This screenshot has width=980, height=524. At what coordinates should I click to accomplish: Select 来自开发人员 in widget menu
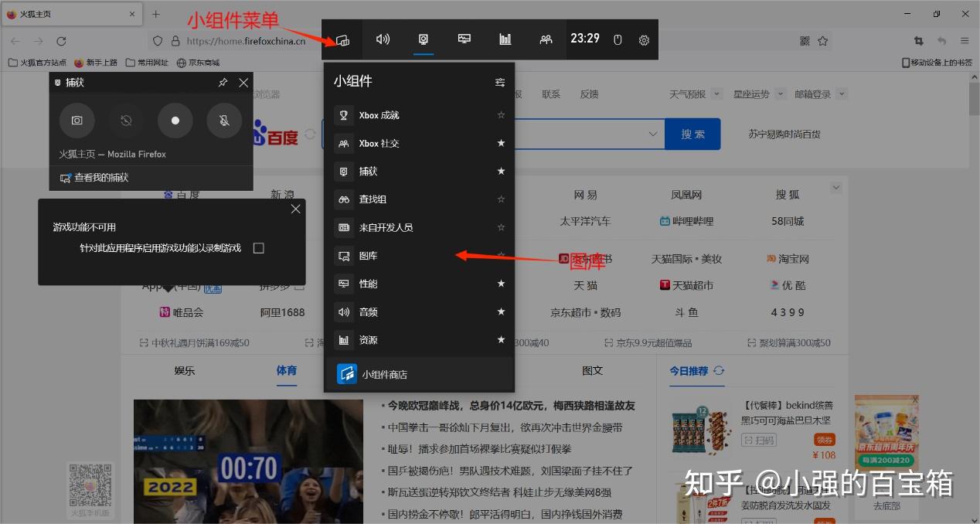[x=419, y=227]
